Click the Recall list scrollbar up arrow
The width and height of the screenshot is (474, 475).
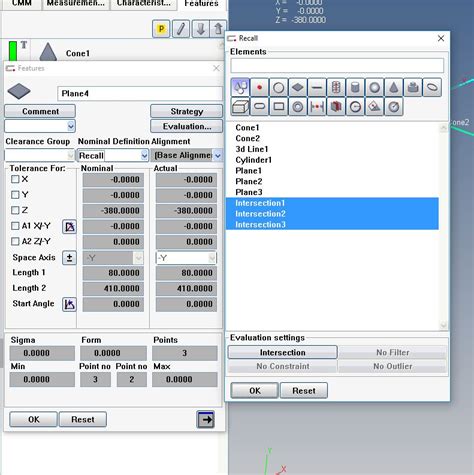[443, 128]
